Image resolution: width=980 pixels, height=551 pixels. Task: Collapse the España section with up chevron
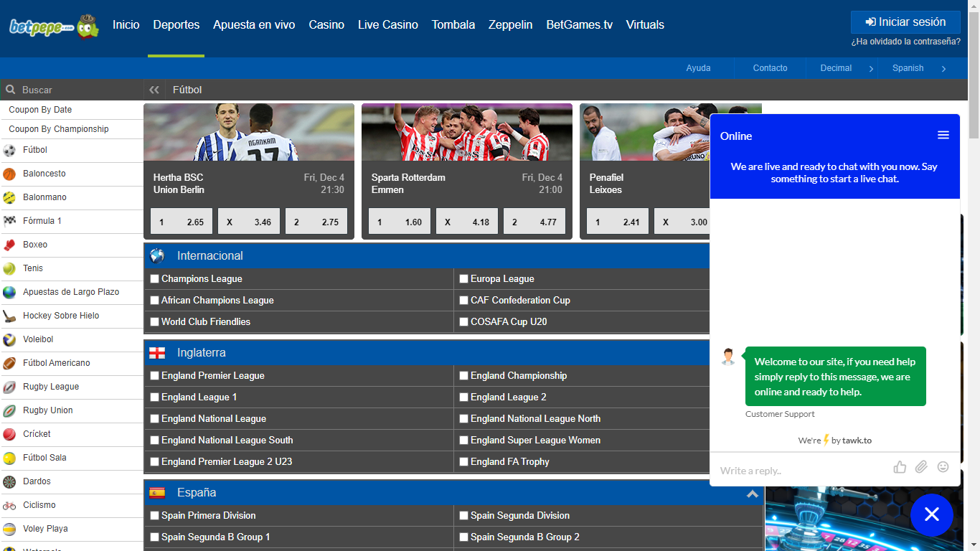click(752, 494)
